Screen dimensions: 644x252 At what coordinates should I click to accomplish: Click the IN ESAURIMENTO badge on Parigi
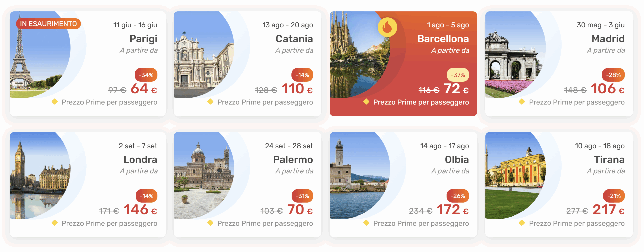click(48, 24)
